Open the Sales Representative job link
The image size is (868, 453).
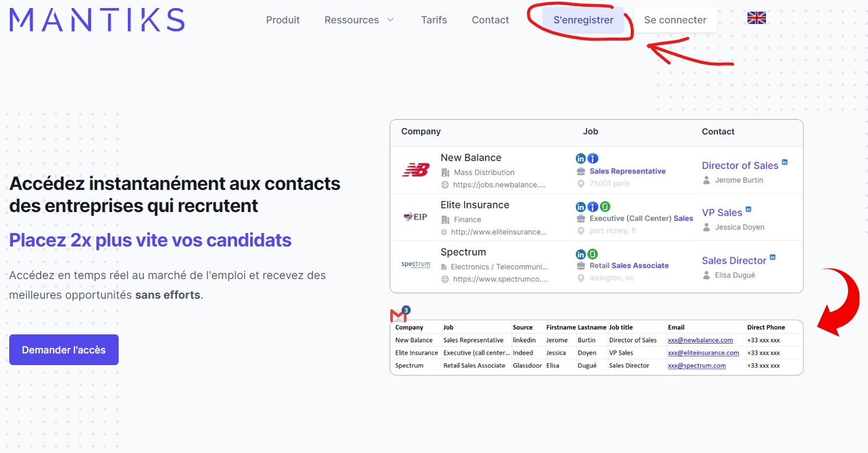[x=628, y=171]
